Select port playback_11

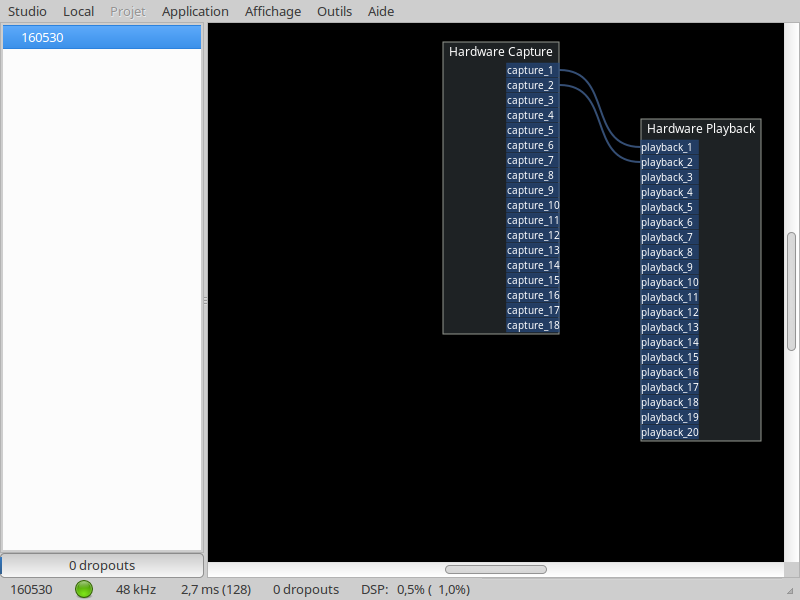tap(669, 297)
